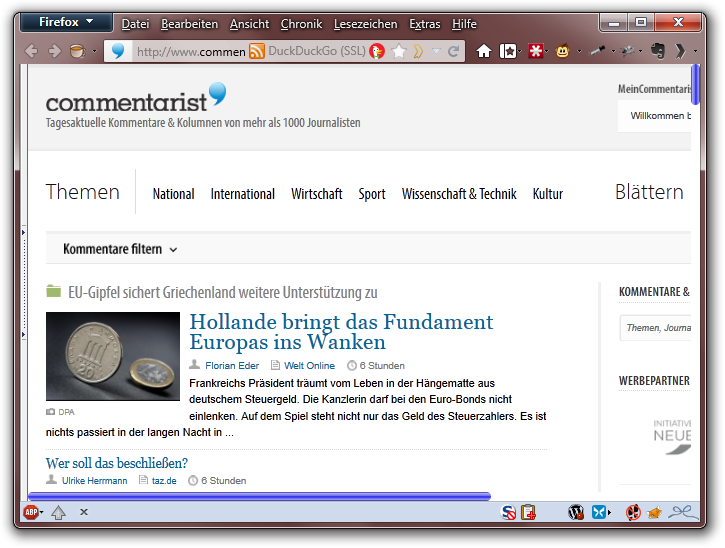Screen dimensions: 725x548
Task: Open article 'Hollande bringt das Fundament Europas'
Action: (340, 332)
